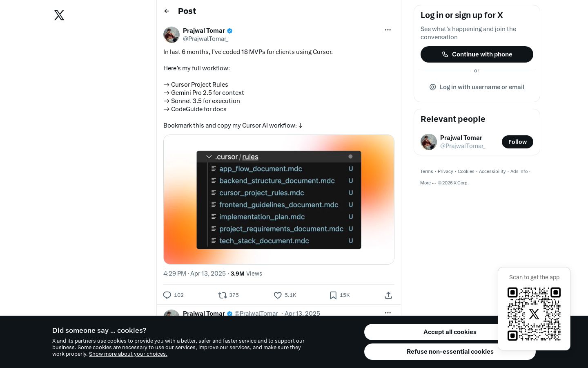Expand the More footer options
The height and width of the screenshot is (368, 588).
click(x=428, y=183)
